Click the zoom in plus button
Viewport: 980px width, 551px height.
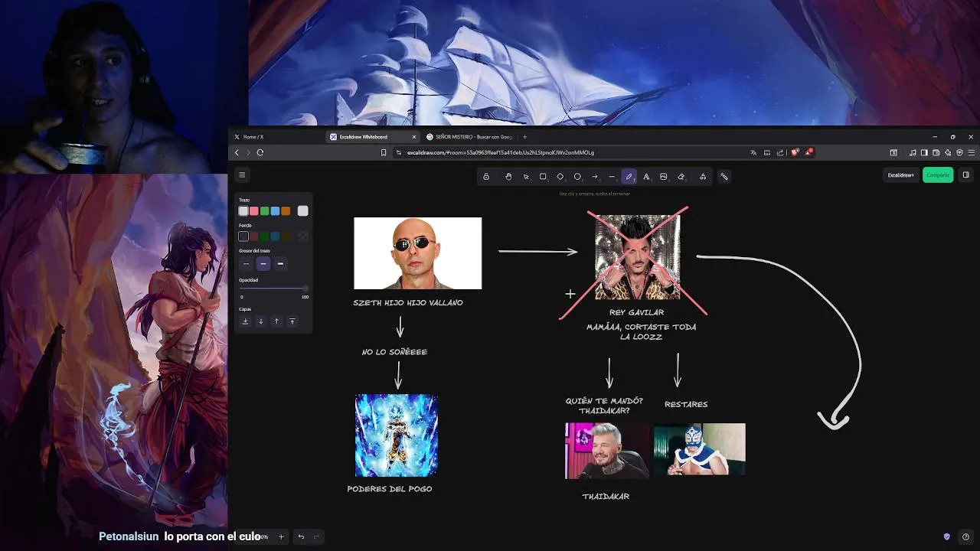(x=281, y=536)
